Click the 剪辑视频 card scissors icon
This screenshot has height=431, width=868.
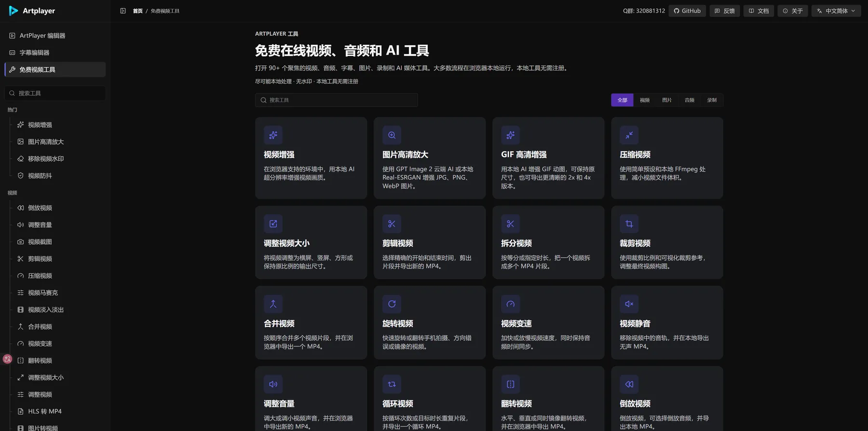[392, 224]
